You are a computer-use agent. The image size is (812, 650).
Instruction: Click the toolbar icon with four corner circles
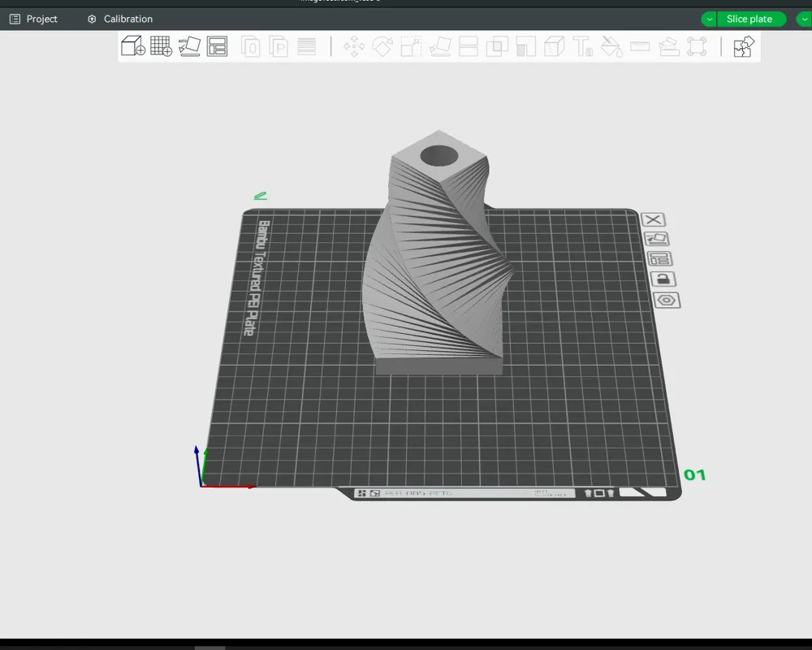click(x=697, y=46)
